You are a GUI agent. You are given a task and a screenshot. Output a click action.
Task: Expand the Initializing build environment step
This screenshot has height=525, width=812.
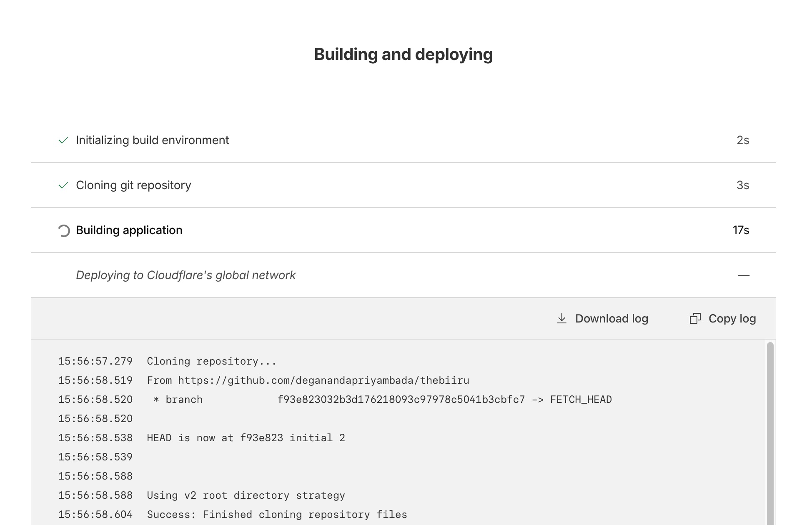pos(403,140)
